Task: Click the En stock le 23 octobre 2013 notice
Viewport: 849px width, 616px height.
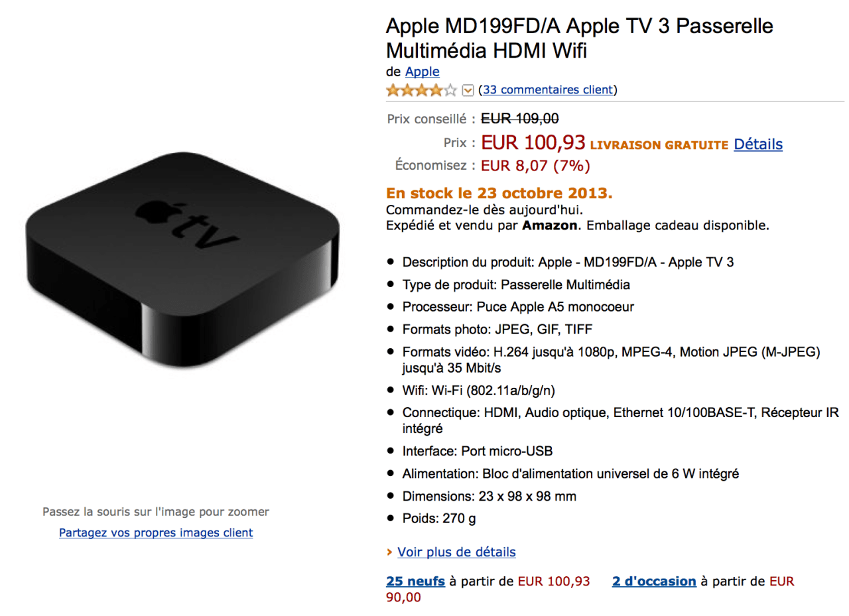Action: pos(499,194)
